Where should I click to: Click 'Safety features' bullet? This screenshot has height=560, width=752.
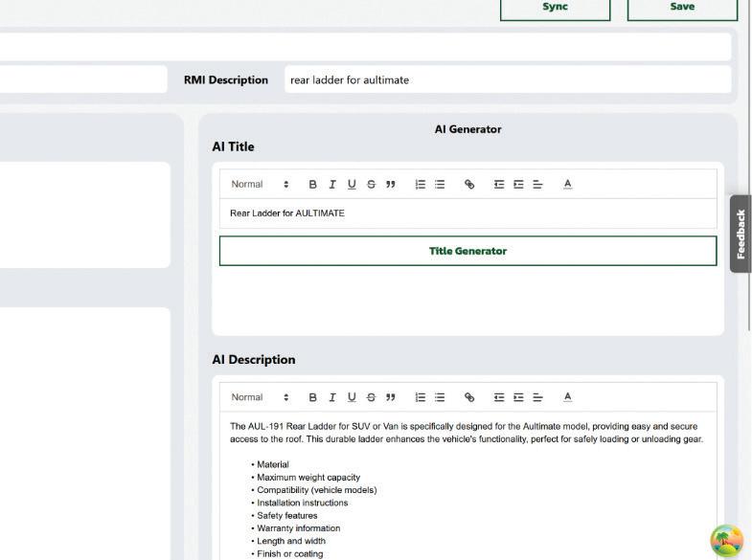(286, 516)
